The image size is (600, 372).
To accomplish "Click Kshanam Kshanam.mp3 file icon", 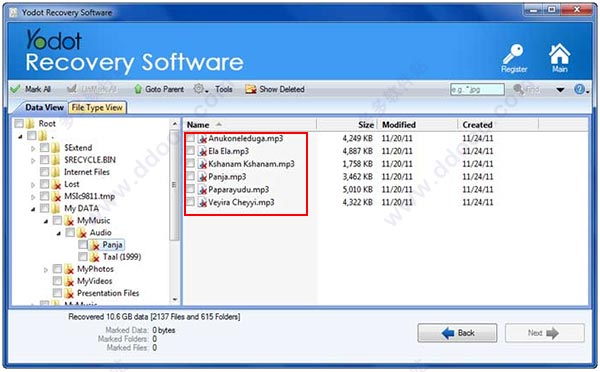I will tap(202, 164).
